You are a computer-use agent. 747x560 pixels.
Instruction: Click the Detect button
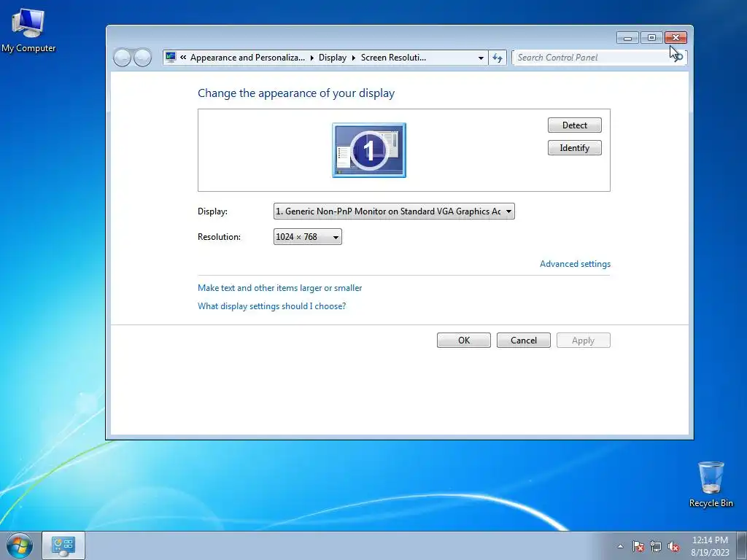(575, 125)
